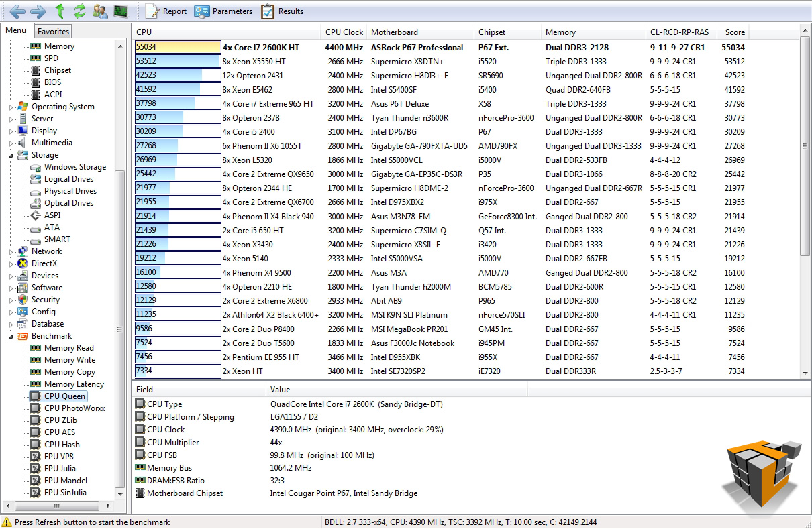Select the CPU PhotoWorxx benchmark icon
Image resolution: width=812 pixels, height=529 pixels.
(x=36, y=408)
